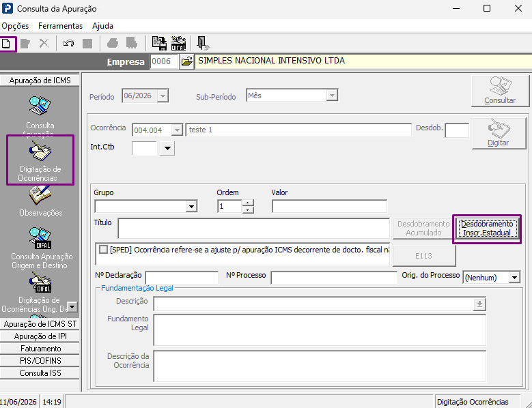Increase the Ordem stepper value
532x408 pixels.
pos(248,203)
